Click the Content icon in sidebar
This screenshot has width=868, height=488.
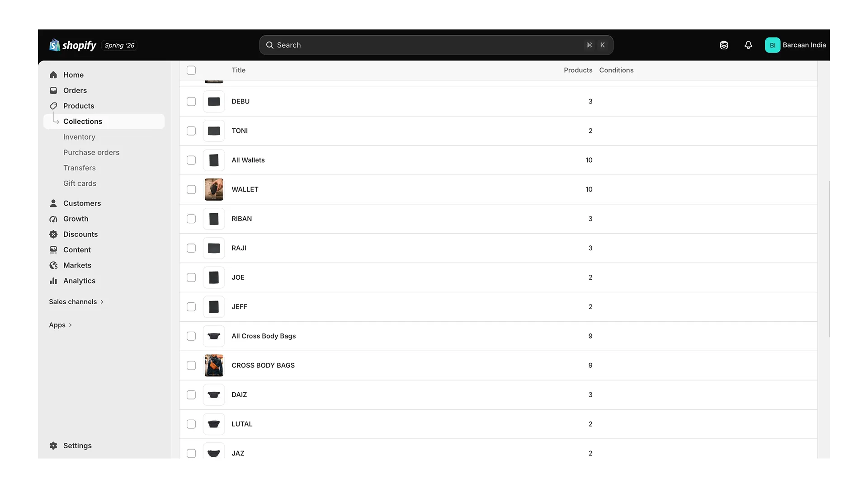(x=53, y=250)
